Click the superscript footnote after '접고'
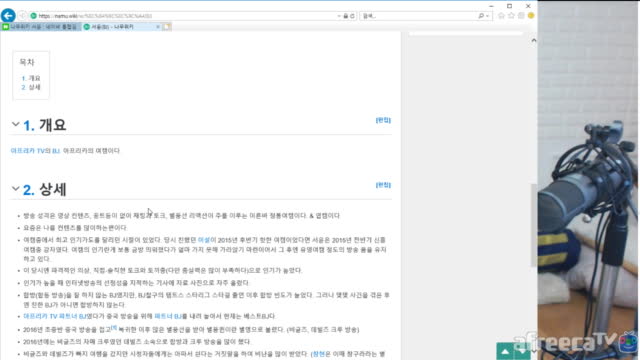 point(114,327)
